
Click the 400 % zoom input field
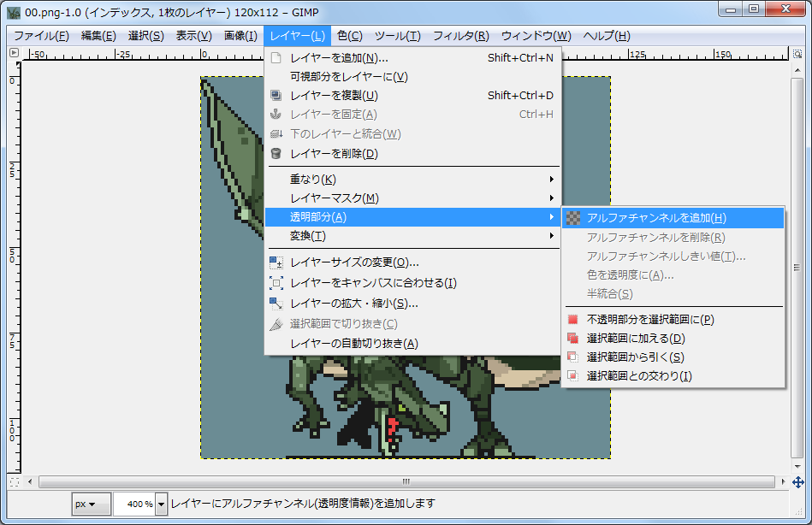point(133,504)
